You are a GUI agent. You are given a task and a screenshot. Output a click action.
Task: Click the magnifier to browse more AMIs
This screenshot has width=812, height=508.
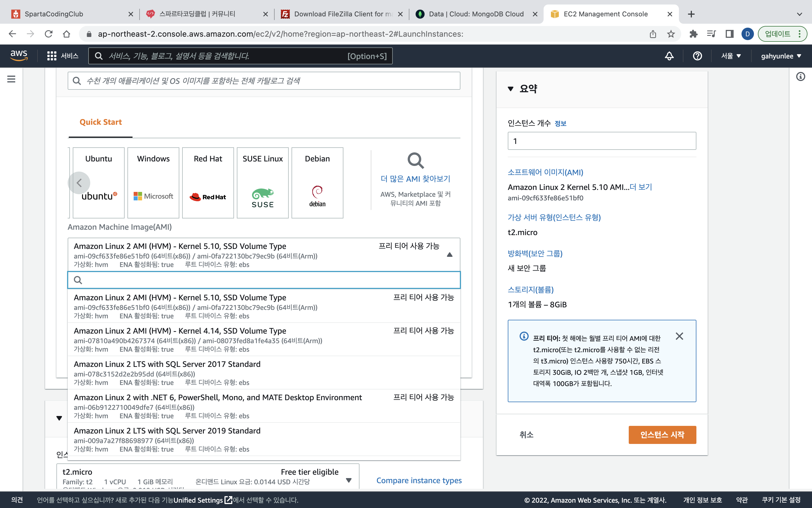pos(415,161)
